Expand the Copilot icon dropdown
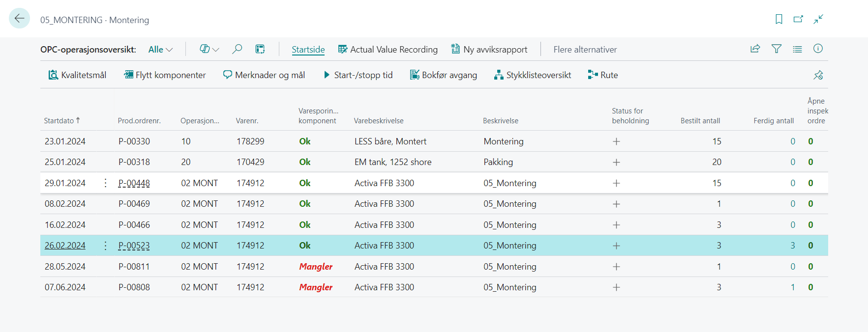Viewport: 868px width, 332px height. coord(209,49)
